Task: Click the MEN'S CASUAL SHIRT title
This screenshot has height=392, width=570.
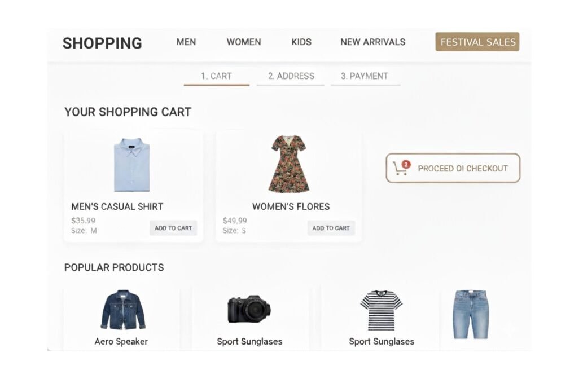Action: (117, 206)
